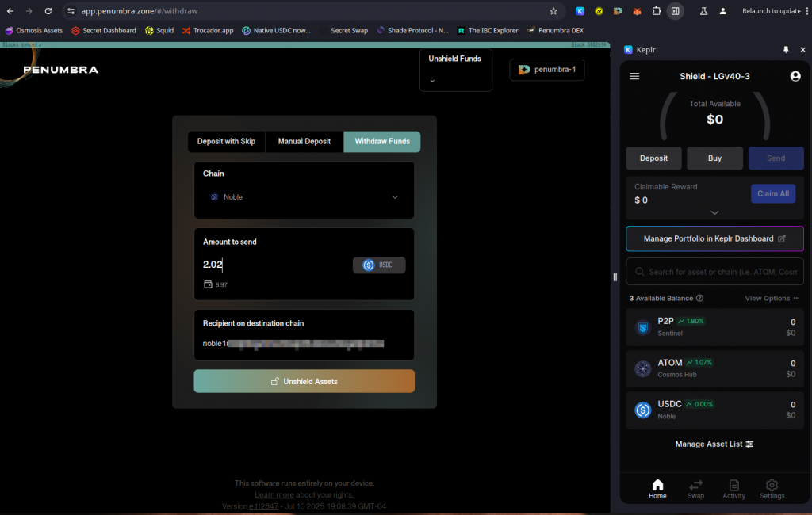Switch to Deposit with Skip tab
Viewport: 812px width, 515px height.
(226, 141)
